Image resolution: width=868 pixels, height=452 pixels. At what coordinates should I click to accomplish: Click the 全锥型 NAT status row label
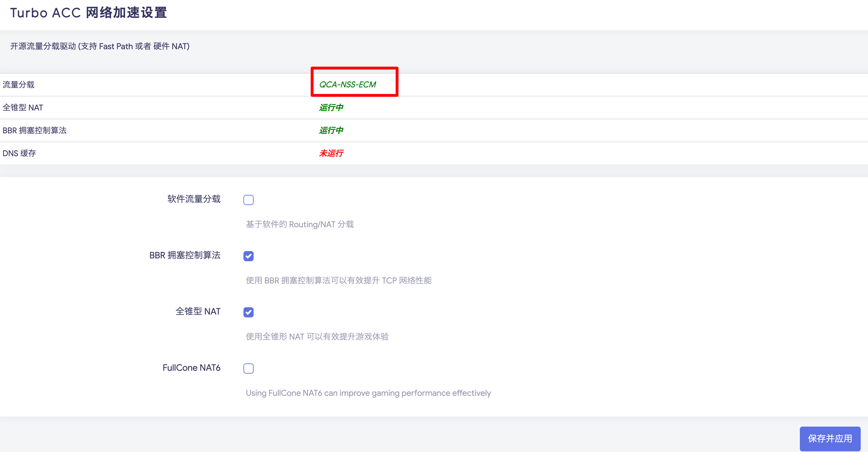point(23,107)
